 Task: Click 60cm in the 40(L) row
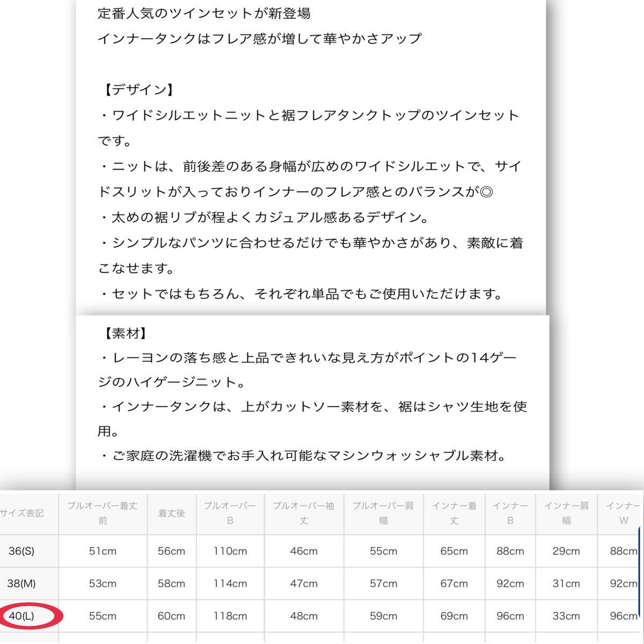(x=172, y=616)
